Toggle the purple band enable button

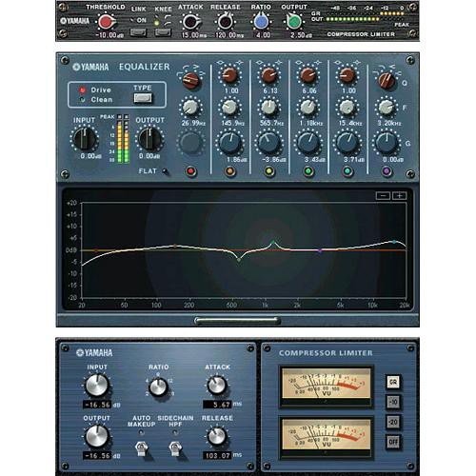(387, 171)
